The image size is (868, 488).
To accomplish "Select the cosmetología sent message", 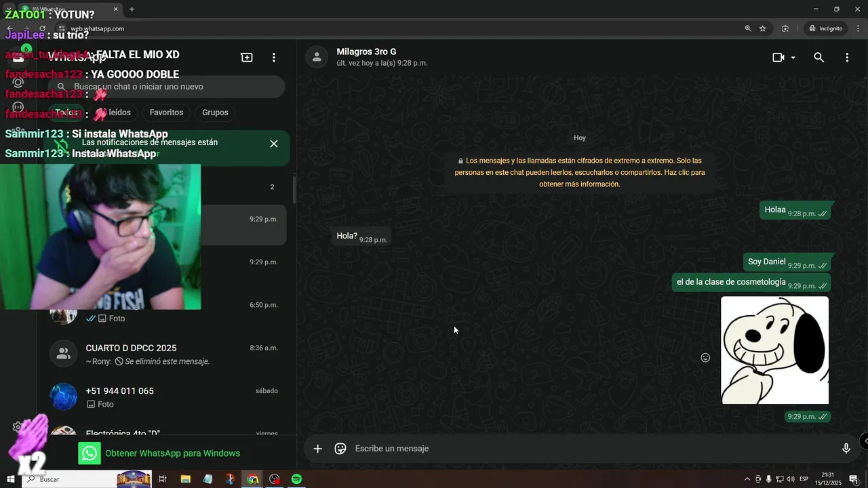I will [x=751, y=283].
